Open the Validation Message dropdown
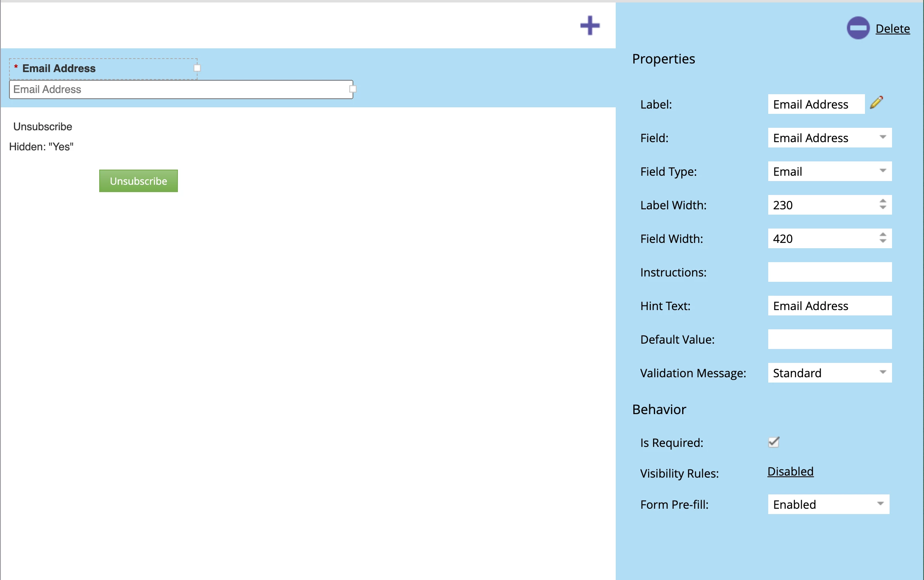The image size is (924, 580). (x=829, y=373)
